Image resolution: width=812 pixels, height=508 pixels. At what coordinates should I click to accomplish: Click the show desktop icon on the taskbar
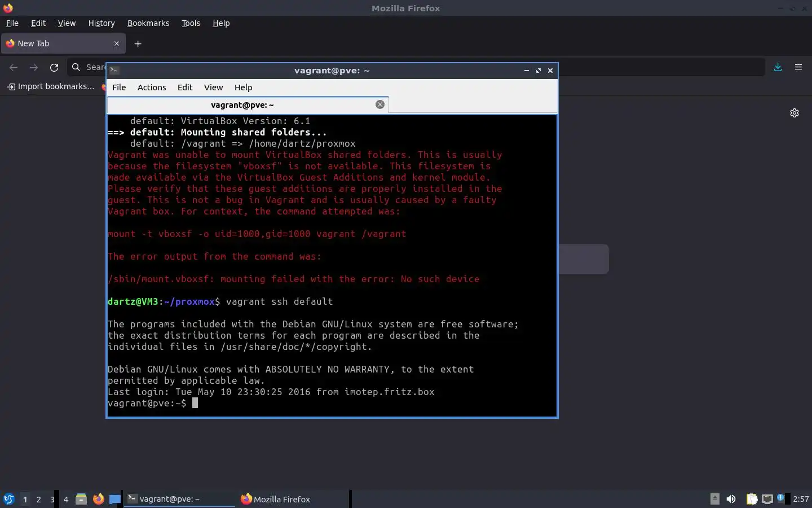point(115,499)
